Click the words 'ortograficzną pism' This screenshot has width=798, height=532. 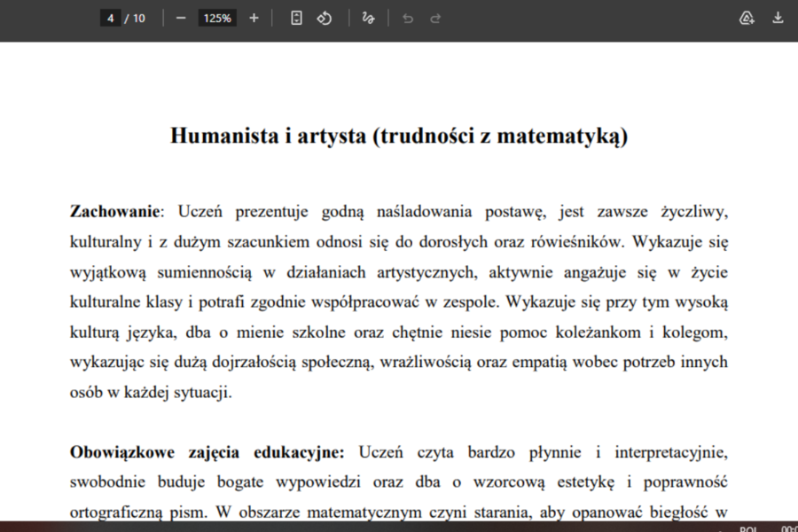click(138, 512)
